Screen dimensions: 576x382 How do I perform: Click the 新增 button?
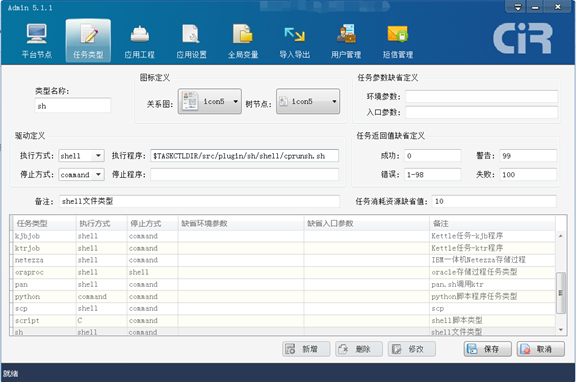point(306,349)
